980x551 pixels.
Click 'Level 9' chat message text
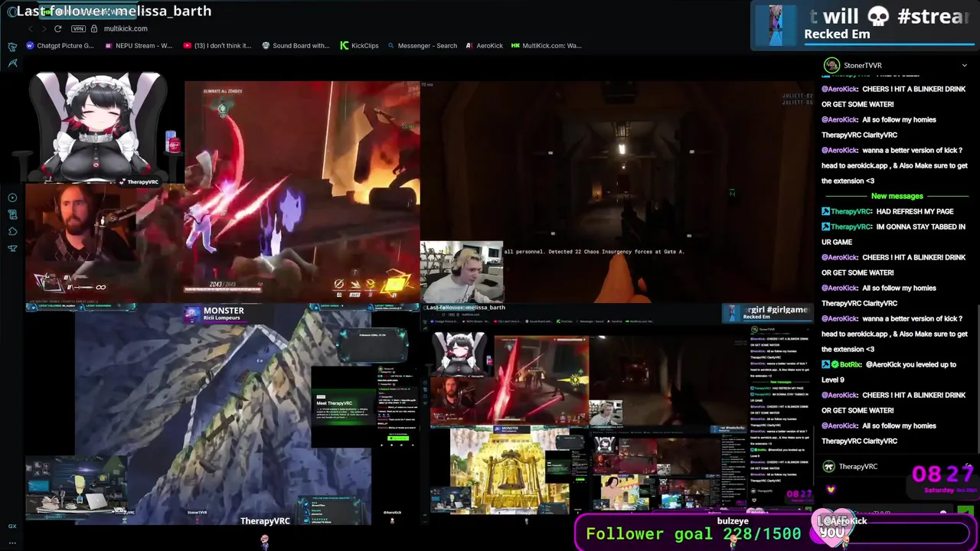click(x=833, y=380)
